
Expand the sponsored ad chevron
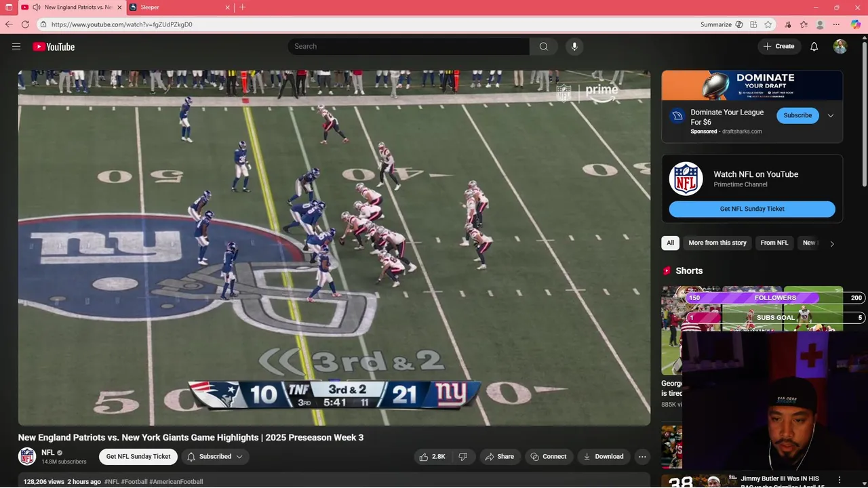[x=831, y=116]
